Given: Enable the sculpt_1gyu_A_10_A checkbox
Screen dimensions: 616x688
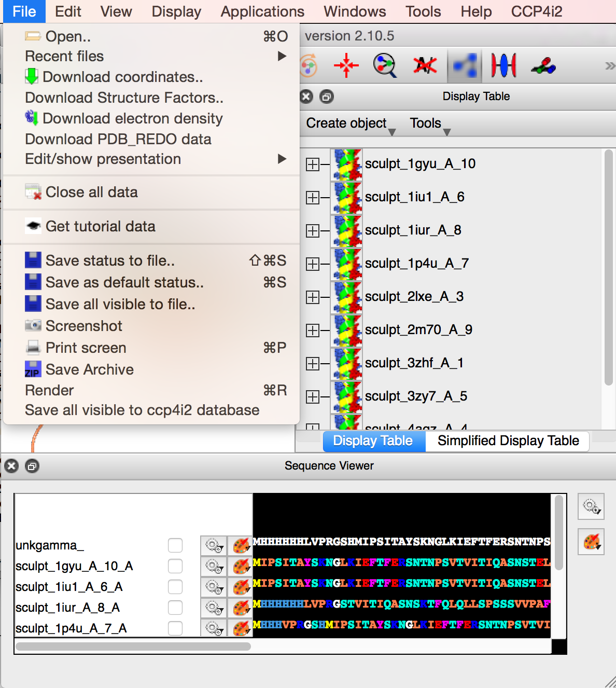Looking at the screenshot, I should [175, 566].
